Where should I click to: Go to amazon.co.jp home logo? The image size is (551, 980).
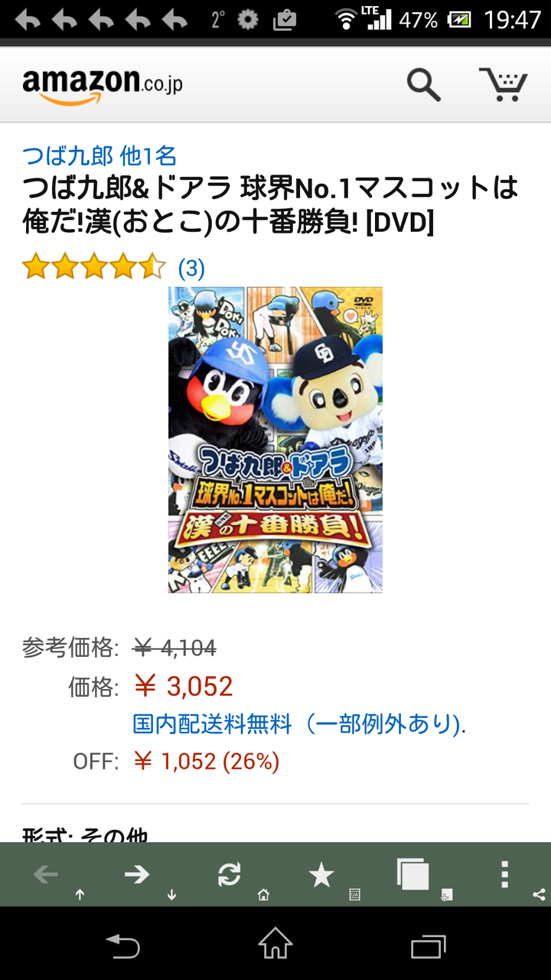103,85
